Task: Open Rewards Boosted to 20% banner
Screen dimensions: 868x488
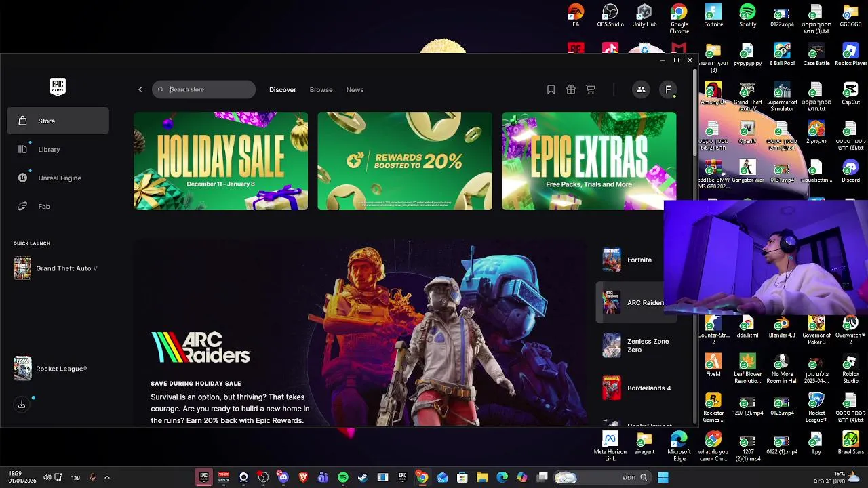Action: tap(405, 161)
